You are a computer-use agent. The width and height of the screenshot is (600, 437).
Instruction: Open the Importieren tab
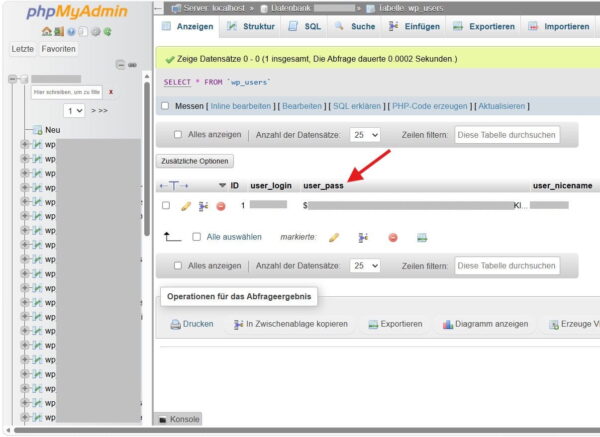point(559,26)
